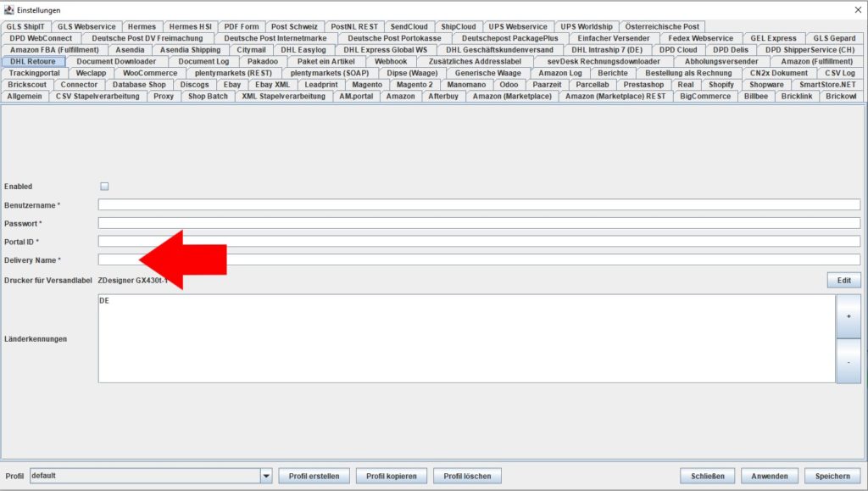Viewport: 868px width, 491px height.
Task: Select the Hermes HSI tab
Action: [x=190, y=26]
